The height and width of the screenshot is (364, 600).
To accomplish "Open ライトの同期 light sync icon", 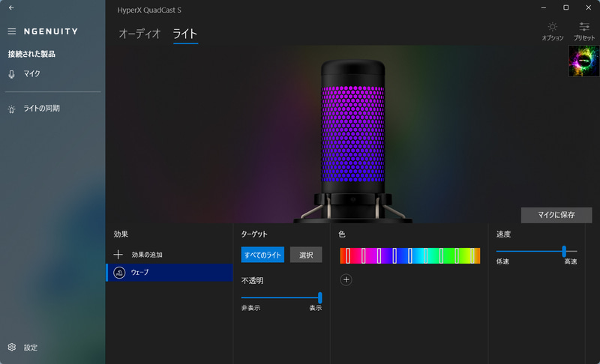I will pos(12,109).
